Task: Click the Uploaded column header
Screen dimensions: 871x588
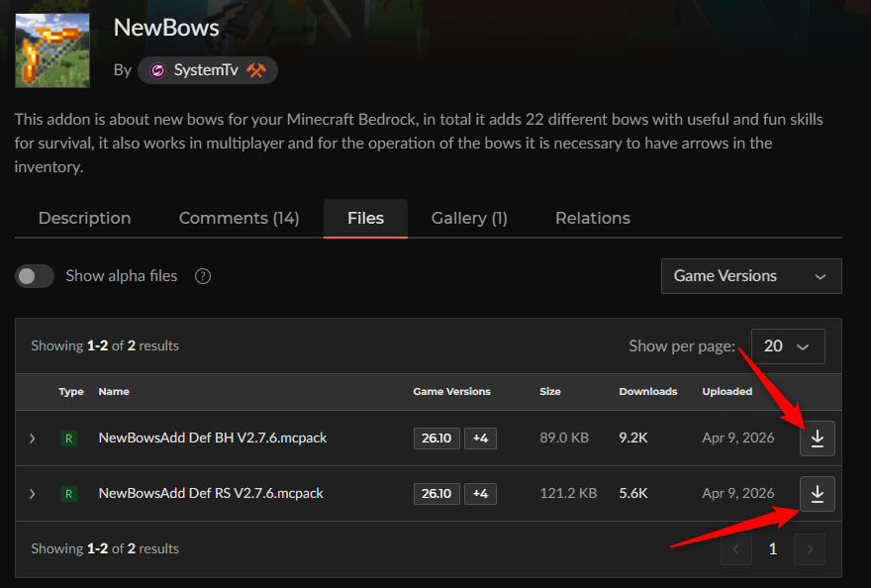Action: [x=726, y=391]
